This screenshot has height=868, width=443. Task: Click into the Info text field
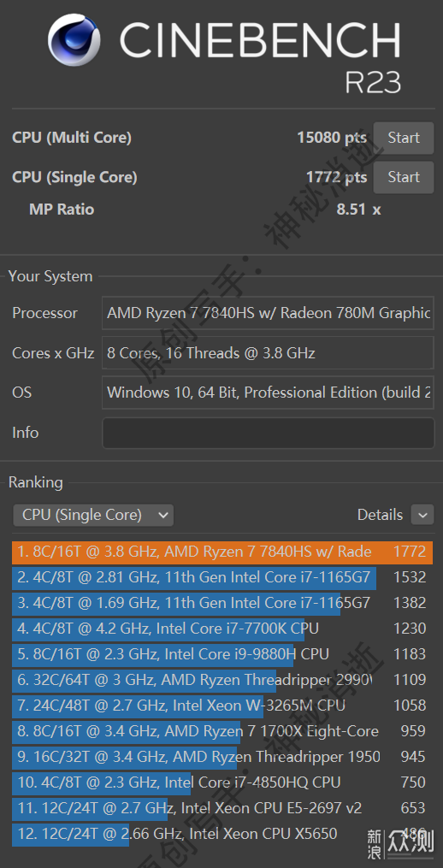click(x=268, y=433)
